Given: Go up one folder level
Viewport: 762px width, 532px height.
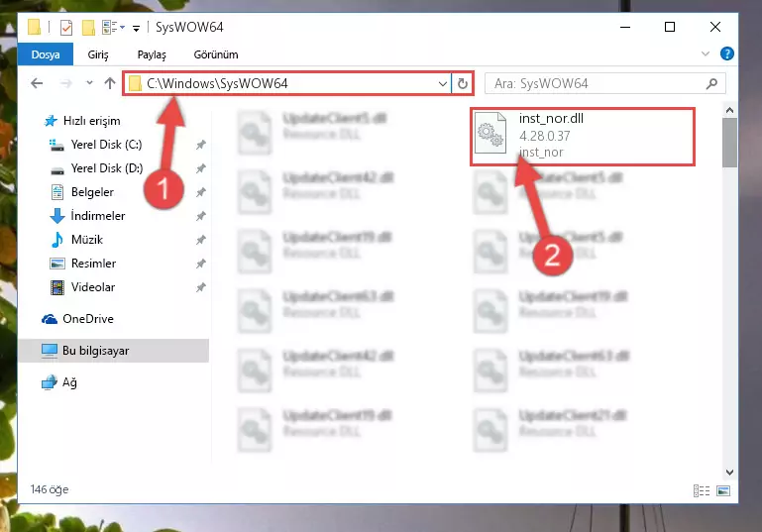Looking at the screenshot, I should 110,83.
